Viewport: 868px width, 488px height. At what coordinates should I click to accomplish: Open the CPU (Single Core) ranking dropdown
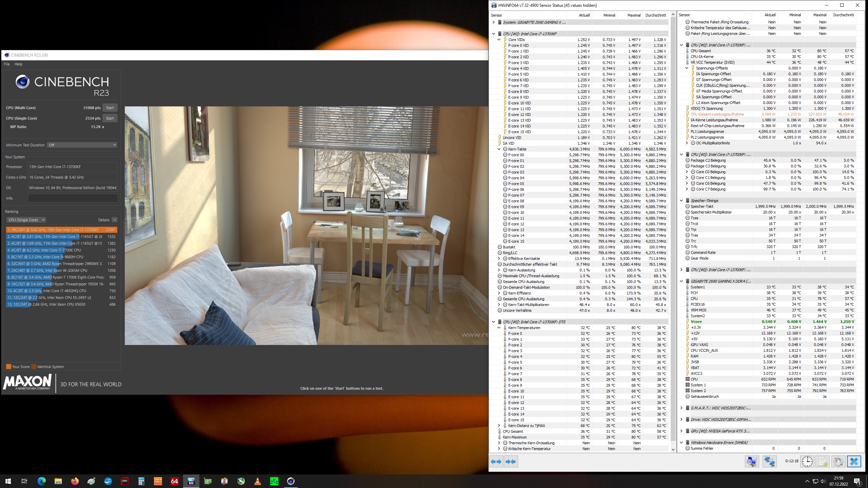coord(26,220)
